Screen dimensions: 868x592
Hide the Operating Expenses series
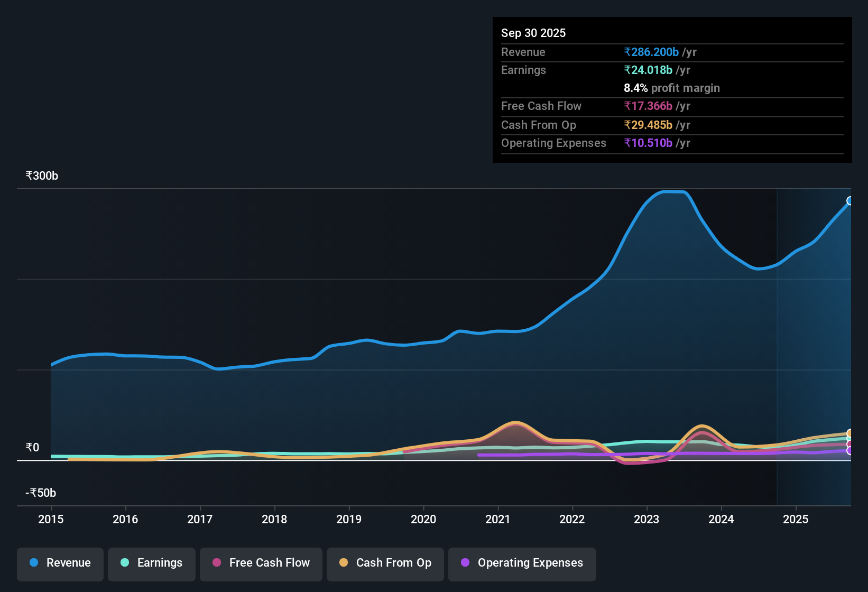(522, 563)
